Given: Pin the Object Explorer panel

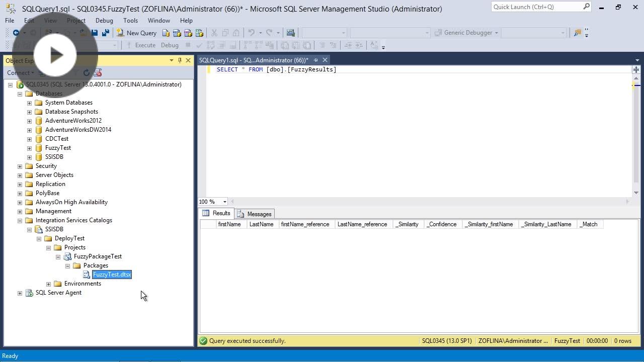Looking at the screenshot, I should tap(179, 60).
